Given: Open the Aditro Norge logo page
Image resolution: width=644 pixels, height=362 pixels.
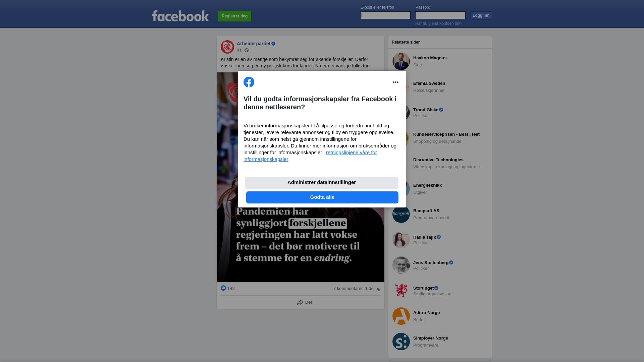Looking at the screenshot, I should 401,316.
